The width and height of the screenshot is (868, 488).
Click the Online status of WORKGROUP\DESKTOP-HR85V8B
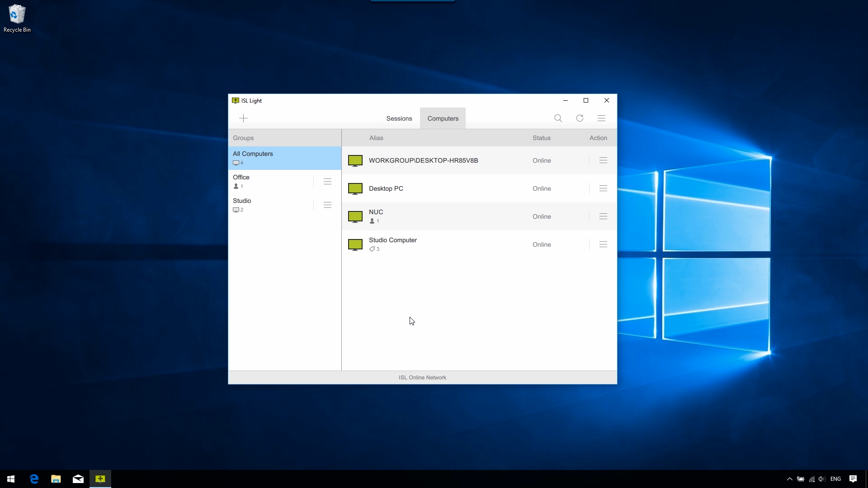542,160
